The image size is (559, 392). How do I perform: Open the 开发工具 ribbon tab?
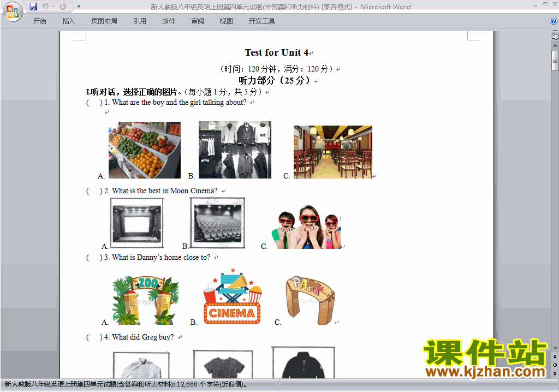[x=261, y=21]
